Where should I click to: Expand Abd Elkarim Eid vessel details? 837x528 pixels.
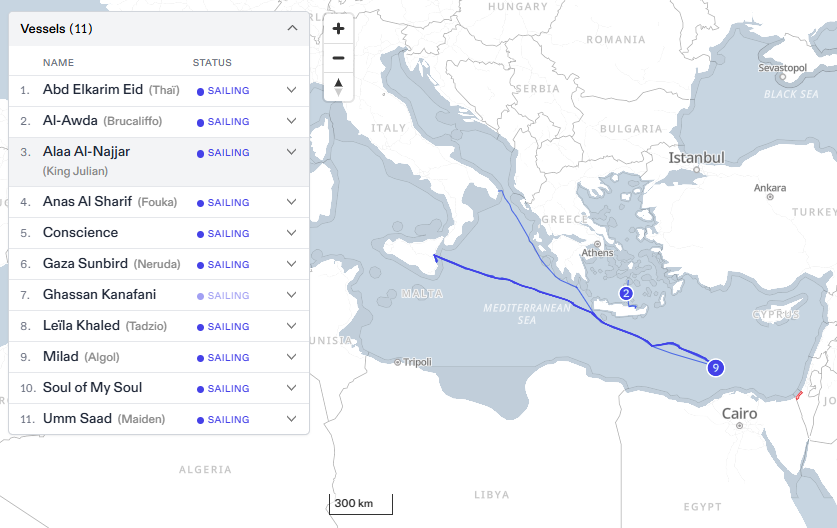(x=292, y=90)
